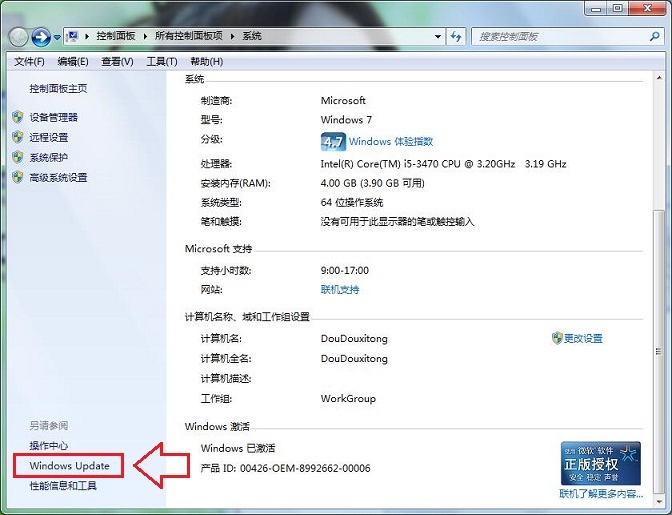Screen dimensions: 672x515
Task: Select the 64 位操作系统 value
Action: [x=352, y=202]
